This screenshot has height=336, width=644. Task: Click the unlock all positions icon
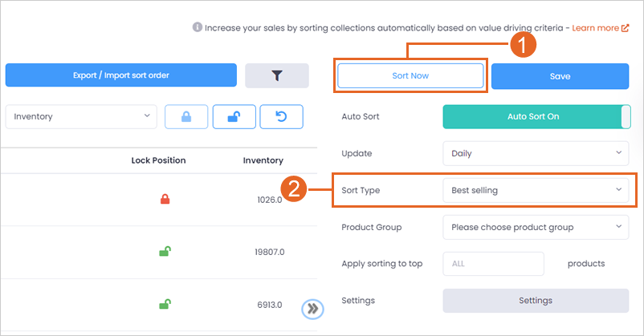[x=234, y=117]
